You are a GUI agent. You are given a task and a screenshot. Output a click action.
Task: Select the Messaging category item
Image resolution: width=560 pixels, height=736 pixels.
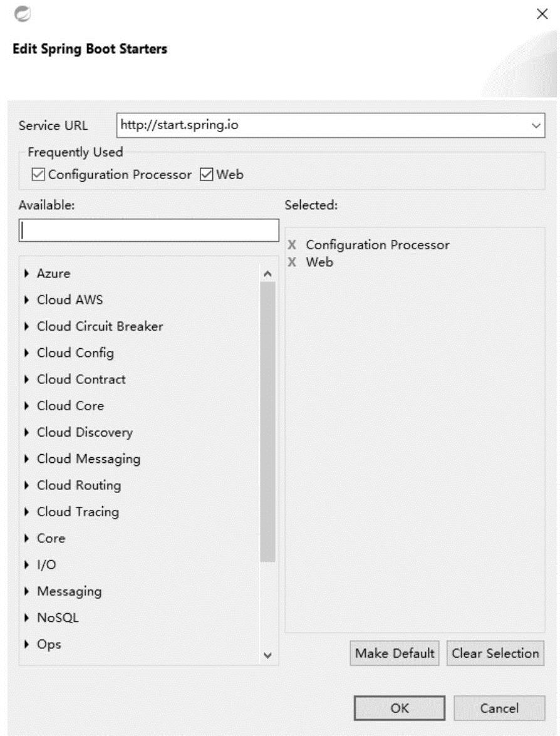(69, 591)
